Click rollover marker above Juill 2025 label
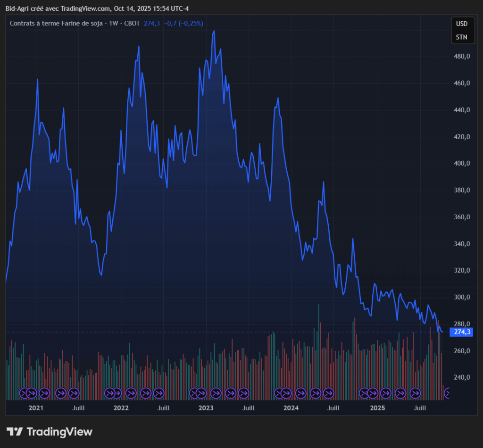 pyautogui.click(x=415, y=392)
